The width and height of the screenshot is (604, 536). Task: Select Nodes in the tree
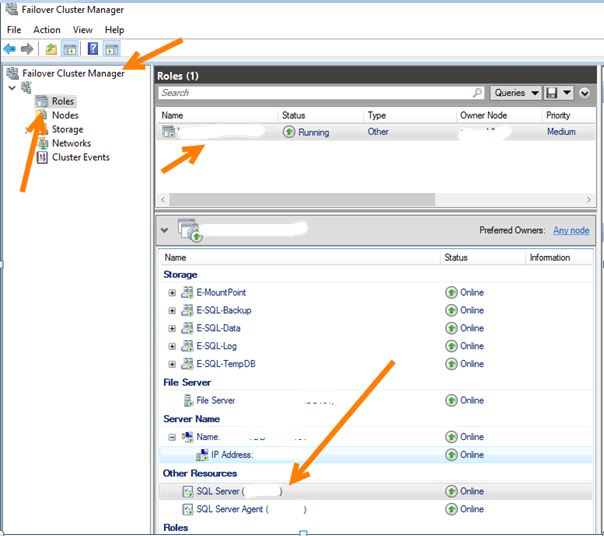point(65,115)
